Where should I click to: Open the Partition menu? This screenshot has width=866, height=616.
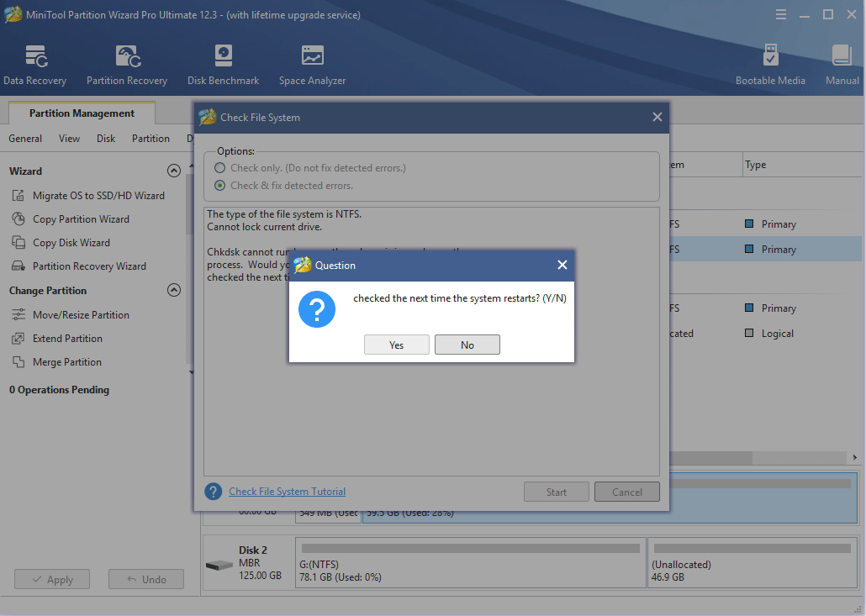pyautogui.click(x=150, y=139)
